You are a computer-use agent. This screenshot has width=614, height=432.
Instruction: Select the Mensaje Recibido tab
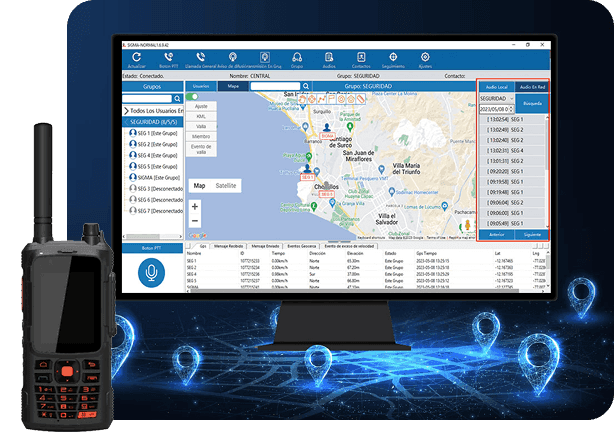tap(230, 244)
